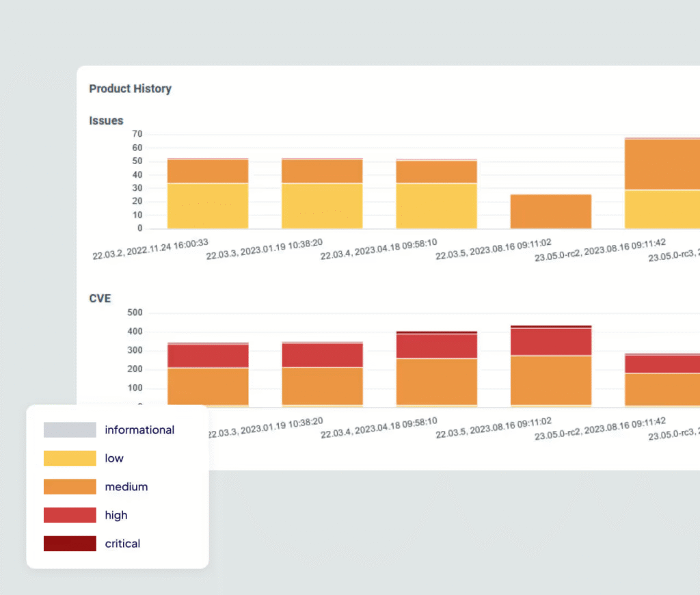Image resolution: width=700 pixels, height=595 pixels.
Task: Click the 22.03.5 Issues bar
Action: point(551,211)
